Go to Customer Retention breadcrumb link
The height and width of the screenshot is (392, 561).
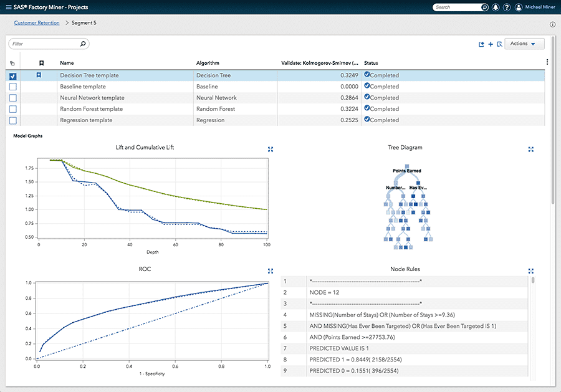37,23
